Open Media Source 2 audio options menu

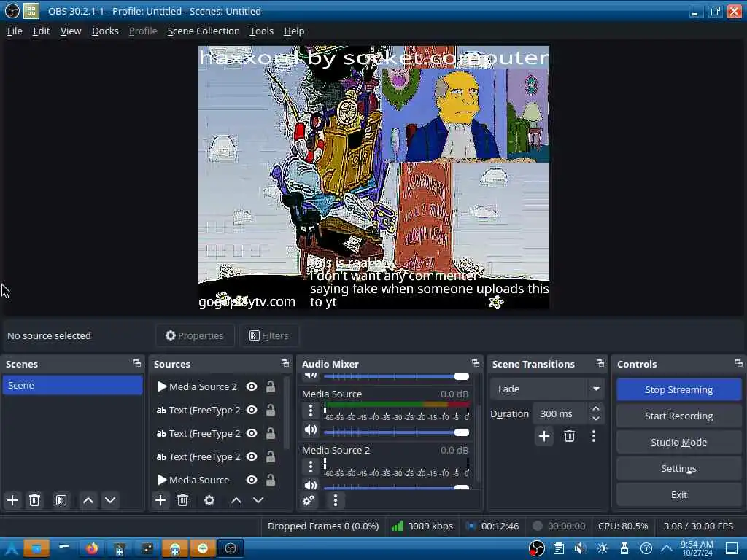[x=311, y=466]
